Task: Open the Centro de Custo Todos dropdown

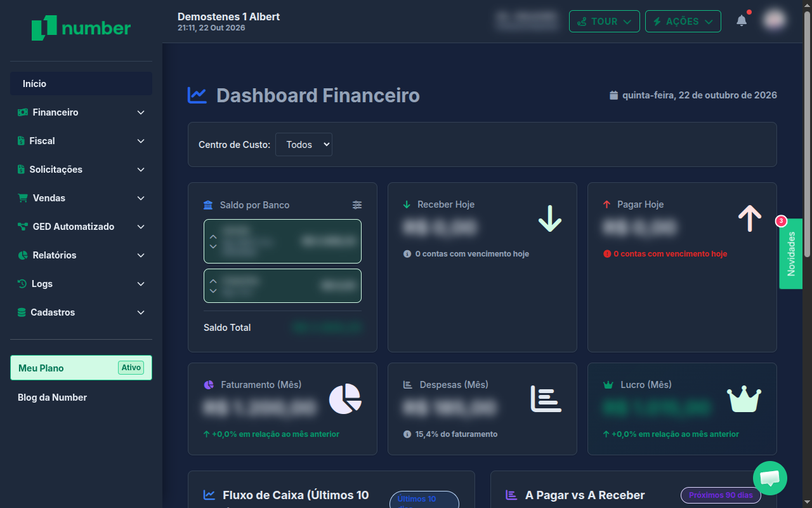Action: (x=304, y=145)
